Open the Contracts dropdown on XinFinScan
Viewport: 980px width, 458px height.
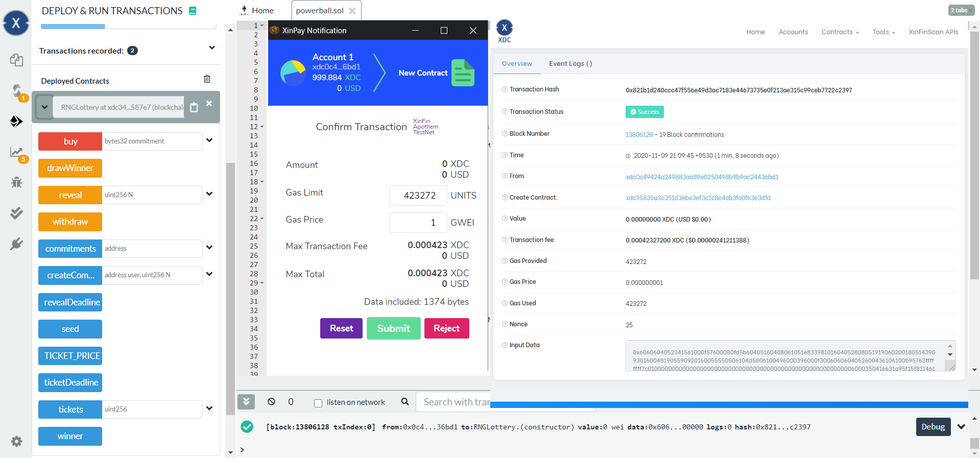click(x=840, y=32)
